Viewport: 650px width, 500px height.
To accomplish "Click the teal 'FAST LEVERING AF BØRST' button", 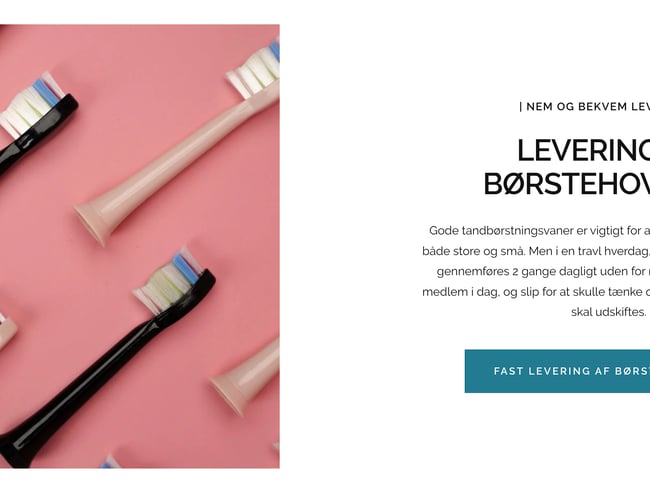I will (x=557, y=371).
